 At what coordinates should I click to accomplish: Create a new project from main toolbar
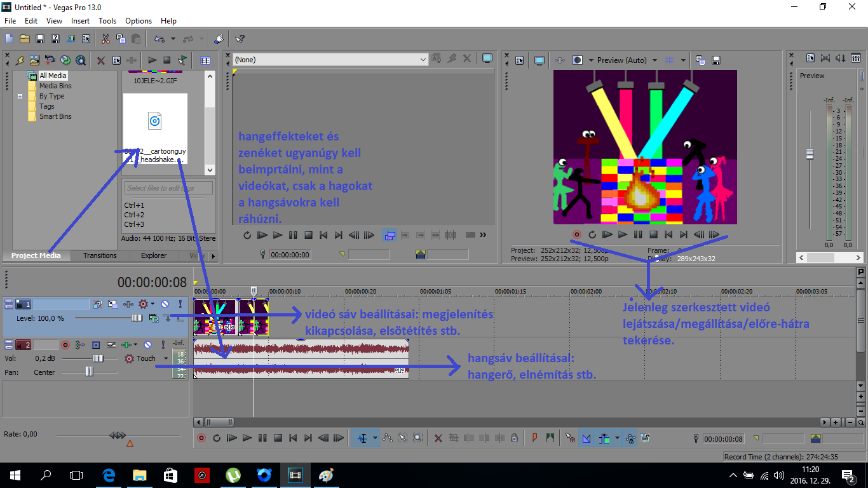pos(10,39)
